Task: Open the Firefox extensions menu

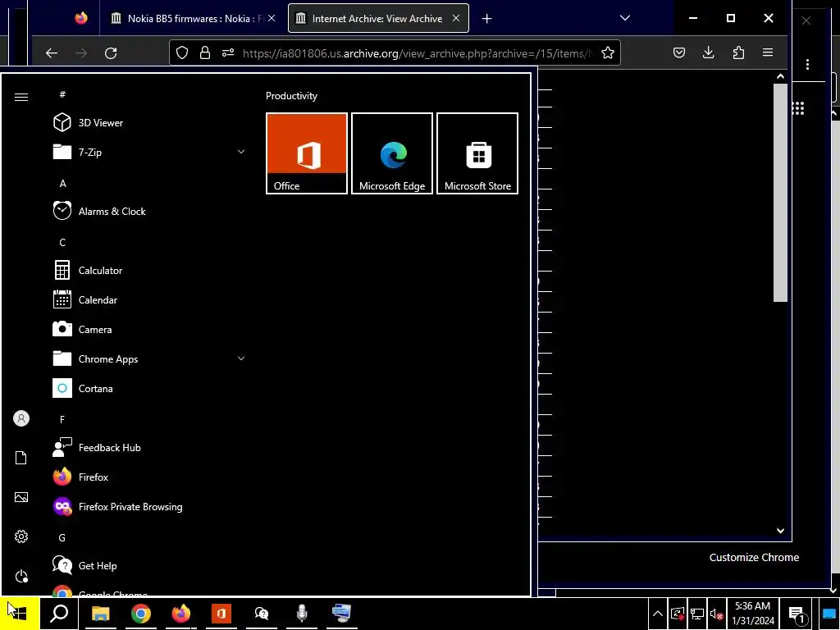Action: pyautogui.click(x=738, y=52)
